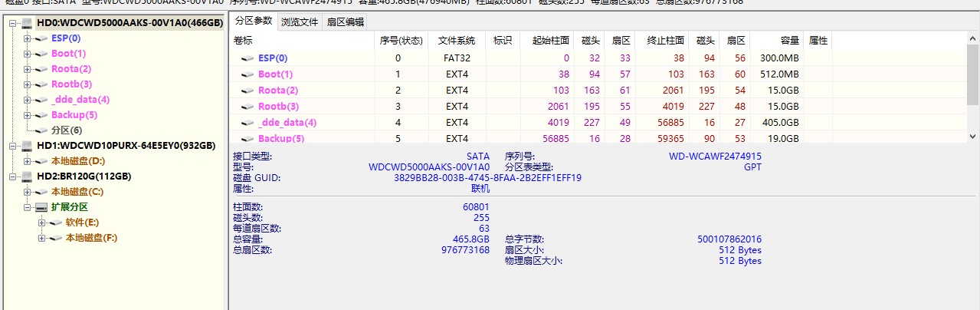Click the 序号(状态) column header
This screenshot has height=310, width=980.
coord(402,41)
